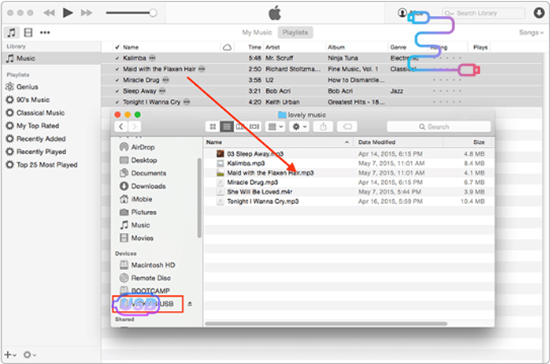Eject the USB drive in Finder

[x=190, y=304]
